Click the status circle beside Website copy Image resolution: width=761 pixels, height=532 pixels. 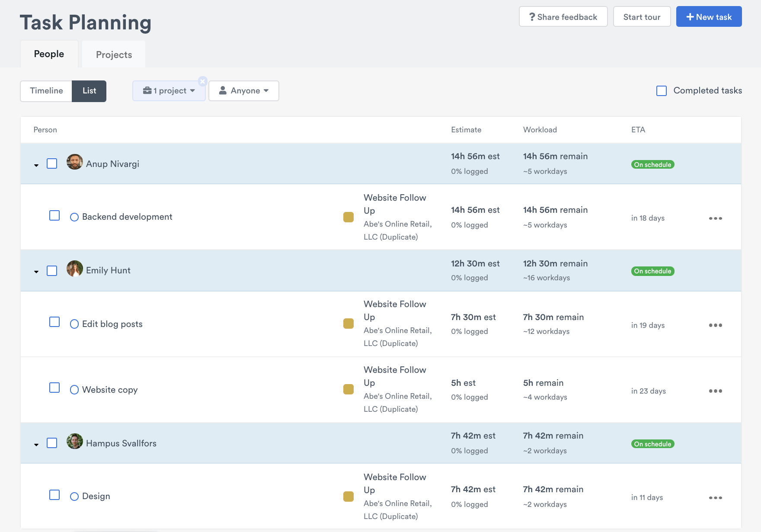[x=74, y=390]
